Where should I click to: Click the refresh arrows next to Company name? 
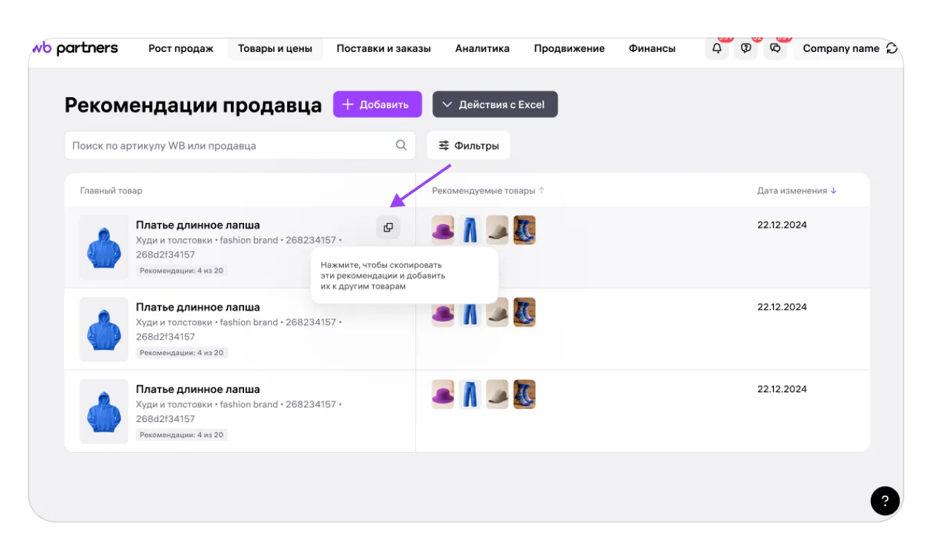(x=892, y=49)
